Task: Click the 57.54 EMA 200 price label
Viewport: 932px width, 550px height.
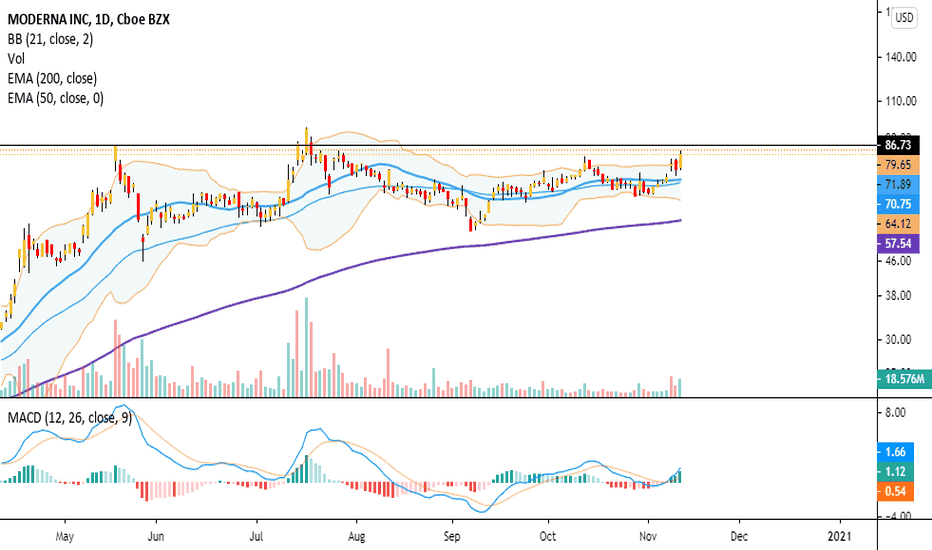Action: 898,243
